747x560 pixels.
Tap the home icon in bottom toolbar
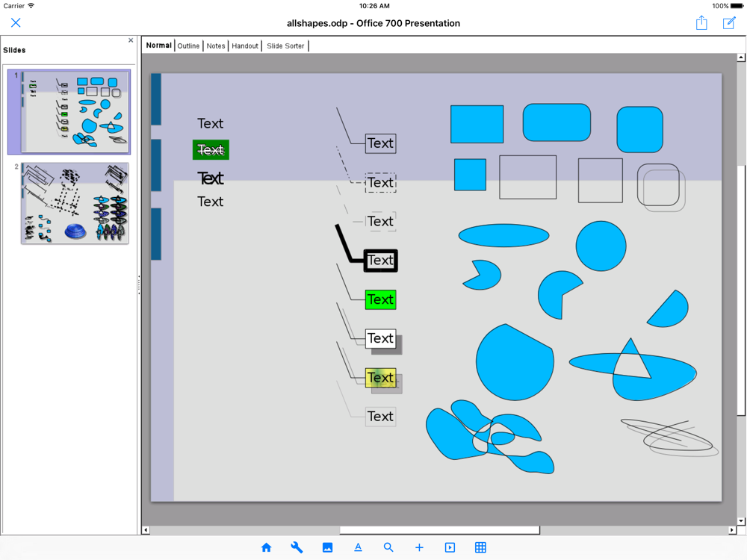[x=267, y=547]
